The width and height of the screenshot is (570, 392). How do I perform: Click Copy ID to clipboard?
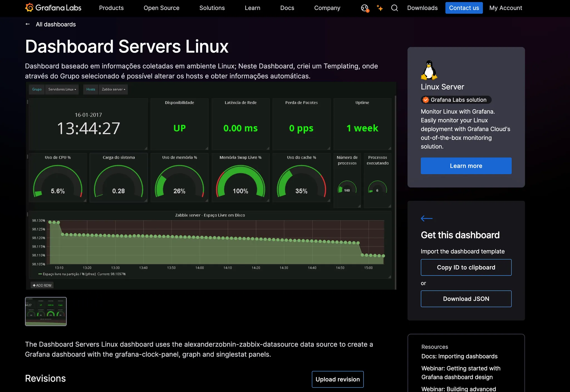[466, 267]
